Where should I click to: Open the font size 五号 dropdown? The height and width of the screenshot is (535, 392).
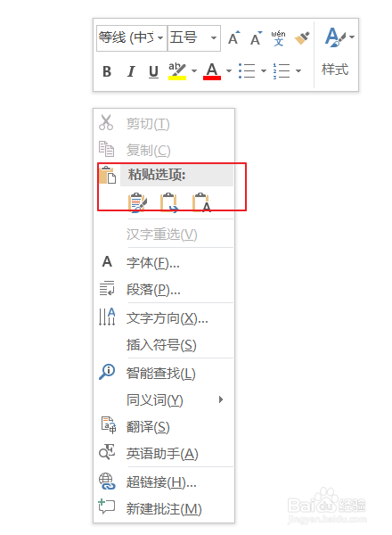pos(214,37)
